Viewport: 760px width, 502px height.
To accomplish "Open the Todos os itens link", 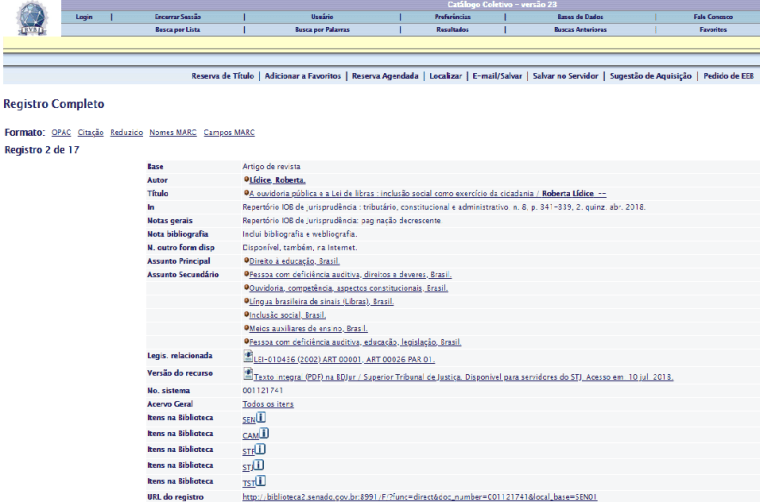I will point(267,403).
